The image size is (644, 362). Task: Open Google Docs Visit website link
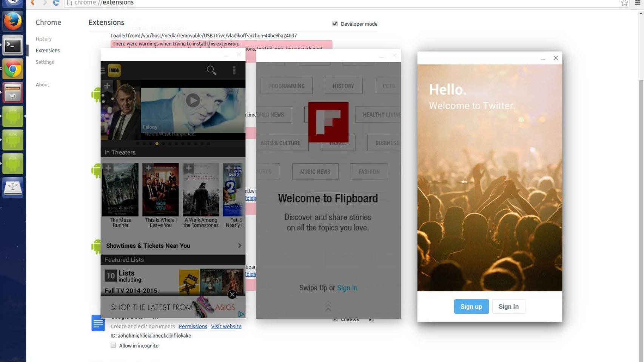226,327
